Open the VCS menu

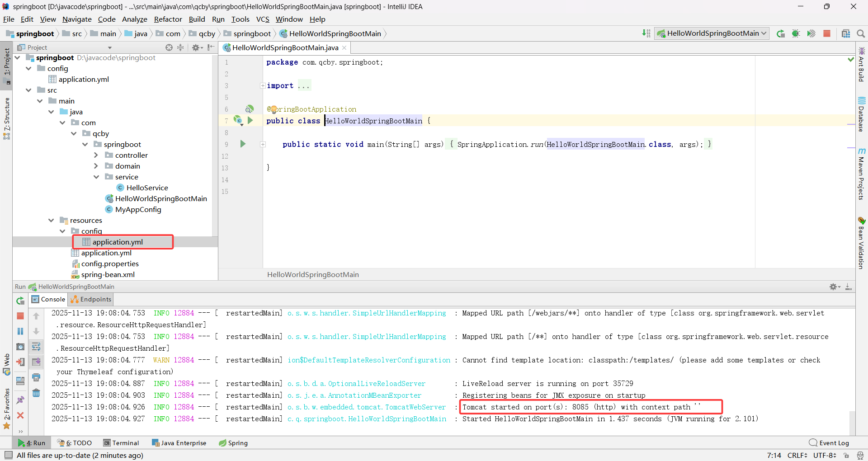click(263, 19)
